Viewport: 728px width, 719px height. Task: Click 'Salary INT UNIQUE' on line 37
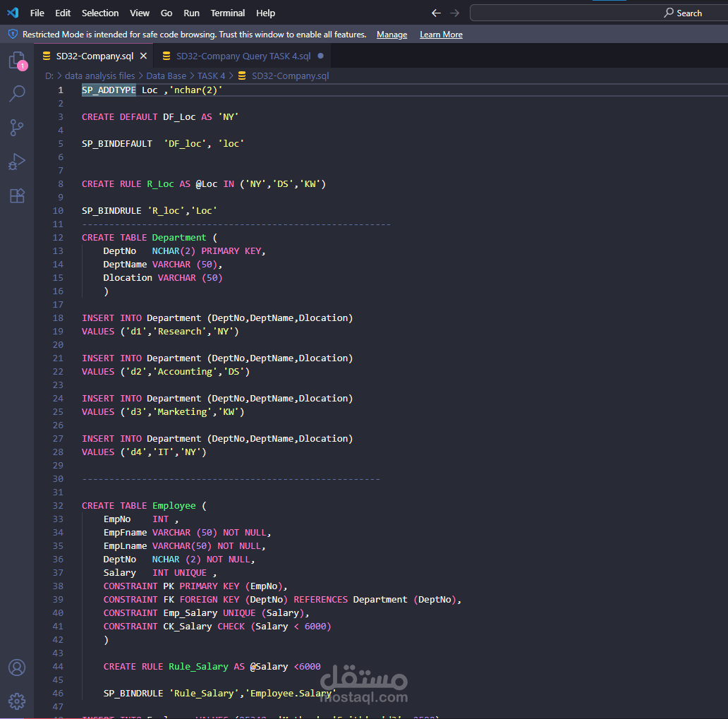click(x=155, y=573)
